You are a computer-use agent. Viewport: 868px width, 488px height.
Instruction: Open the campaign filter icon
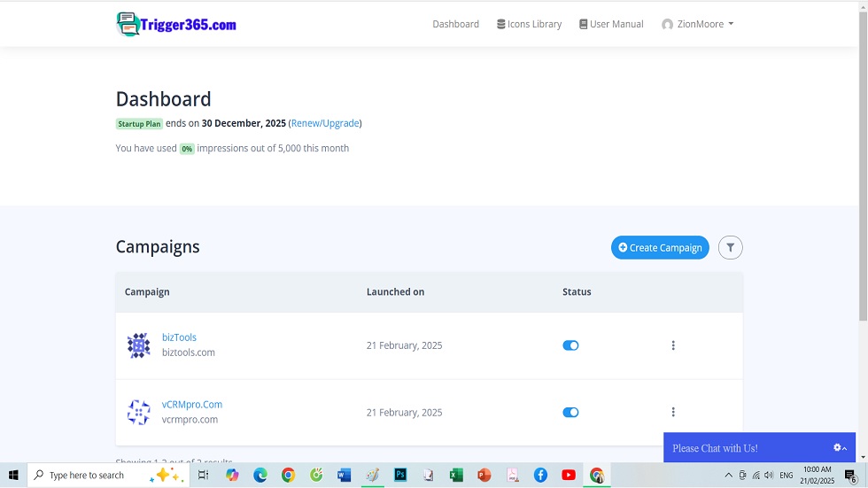tap(730, 248)
